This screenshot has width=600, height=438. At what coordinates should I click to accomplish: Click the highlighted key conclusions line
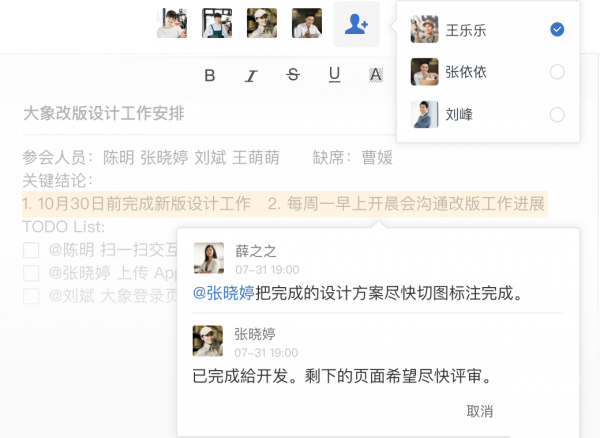coord(285,204)
